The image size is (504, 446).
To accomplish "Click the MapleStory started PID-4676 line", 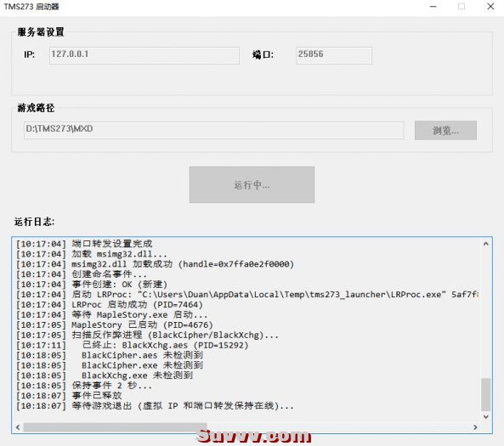I will pyautogui.click(x=115, y=325).
